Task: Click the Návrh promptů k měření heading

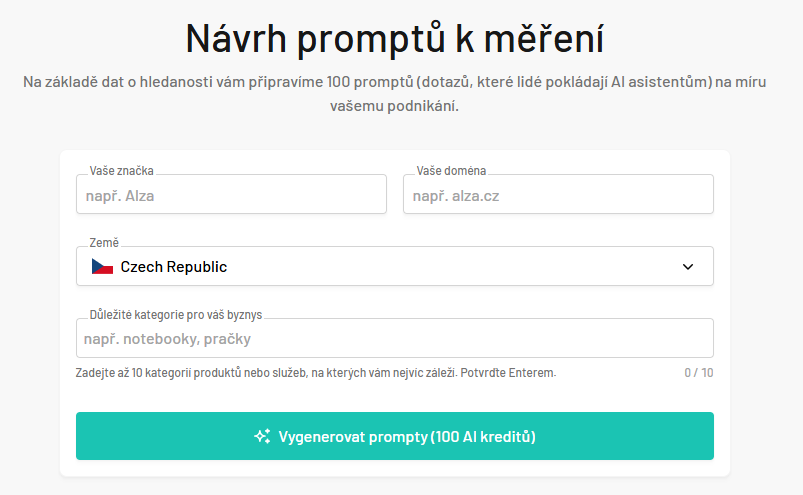Action: coord(394,38)
